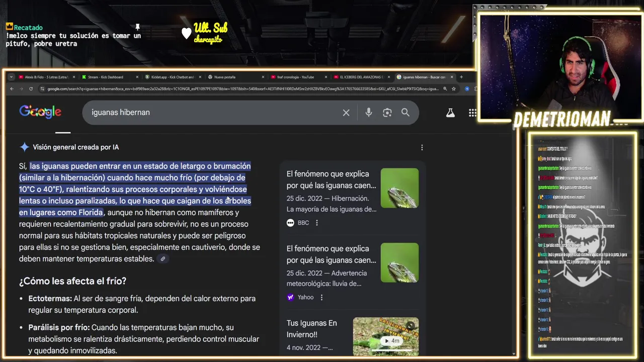Open the BBC source three-dot menu
Image resolution: width=644 pixels, height=362 pixels.
[x=316, y=223]
